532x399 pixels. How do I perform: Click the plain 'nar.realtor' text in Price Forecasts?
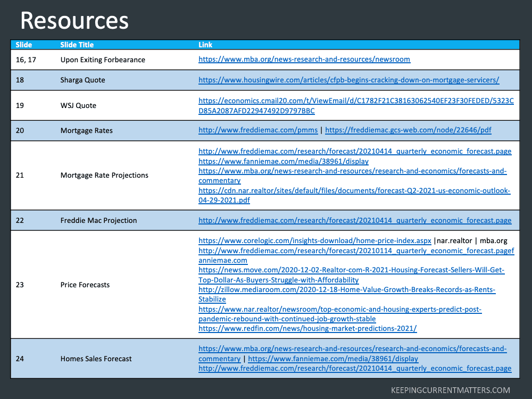454,241
